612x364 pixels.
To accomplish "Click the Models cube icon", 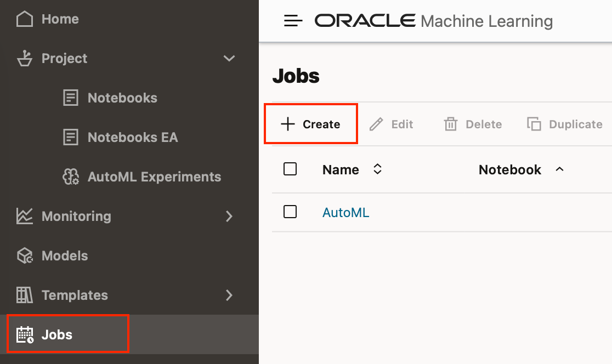I will click(x=25, y=255).
